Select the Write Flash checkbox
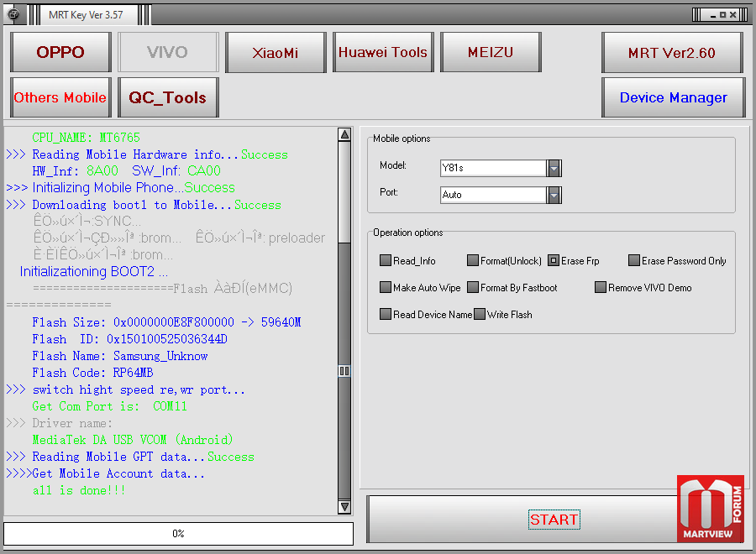 coord(480,315)
